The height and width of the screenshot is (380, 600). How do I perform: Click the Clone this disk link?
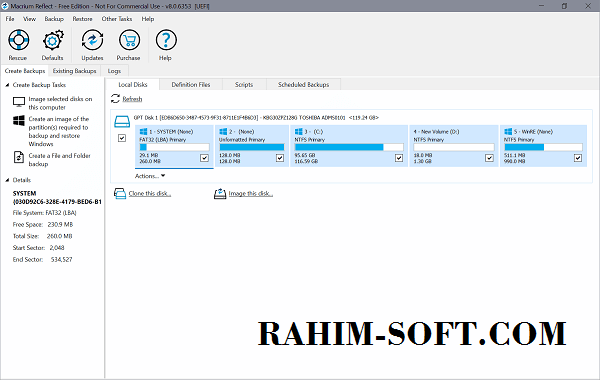(150, 193)
